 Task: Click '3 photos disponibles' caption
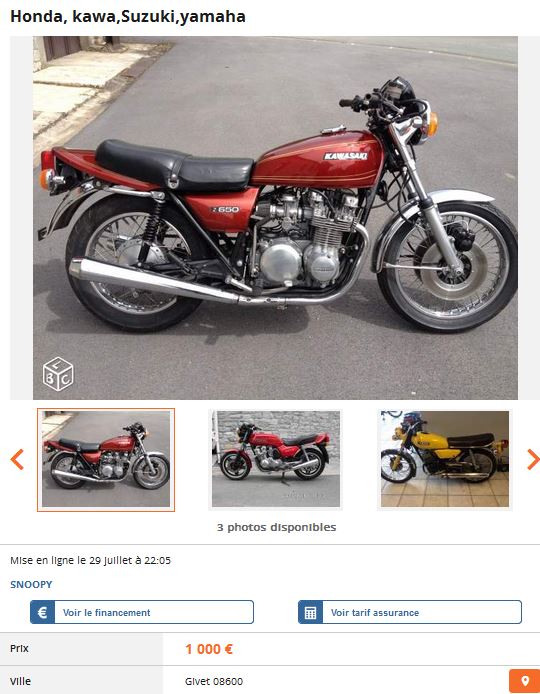click(x=276, y=527)
